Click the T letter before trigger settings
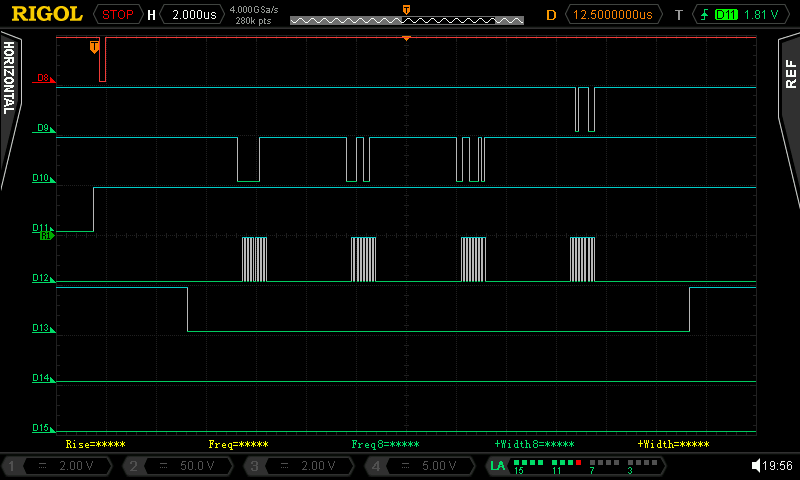800x480 pixels. click(x=679, y=15)
